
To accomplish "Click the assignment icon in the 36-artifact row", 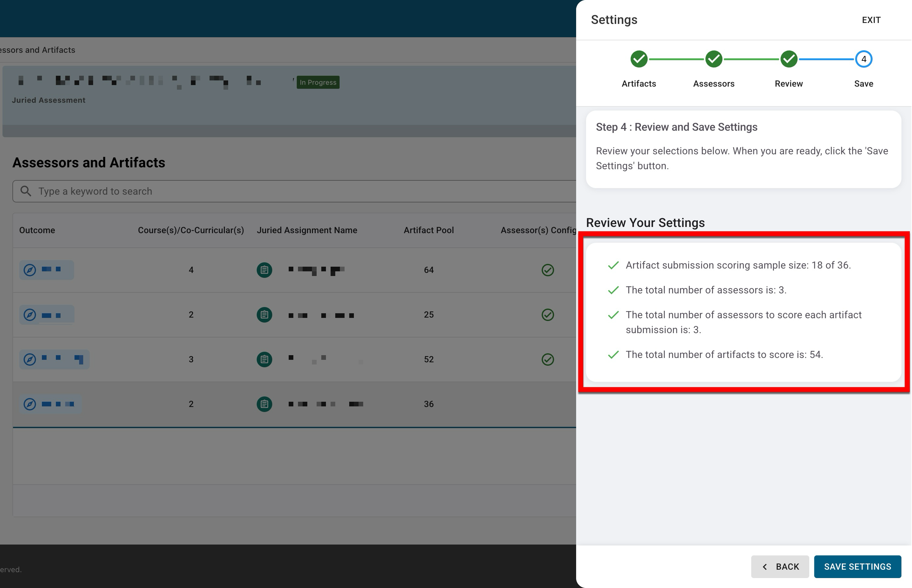I will point(264,404).
